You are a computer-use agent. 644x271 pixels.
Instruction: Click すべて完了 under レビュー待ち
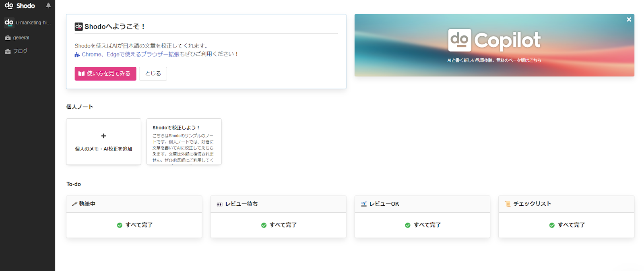pos(283,225)
